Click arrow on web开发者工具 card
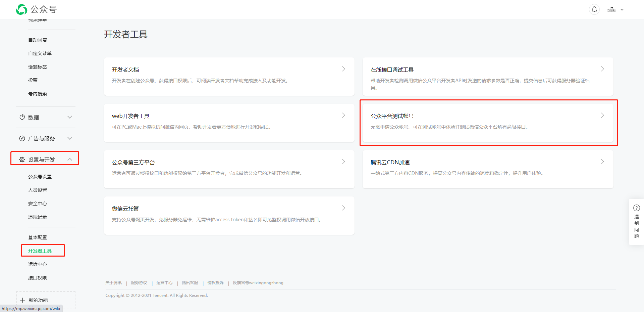This screenshot has width=644, height=312. click(x=343, y=115)
